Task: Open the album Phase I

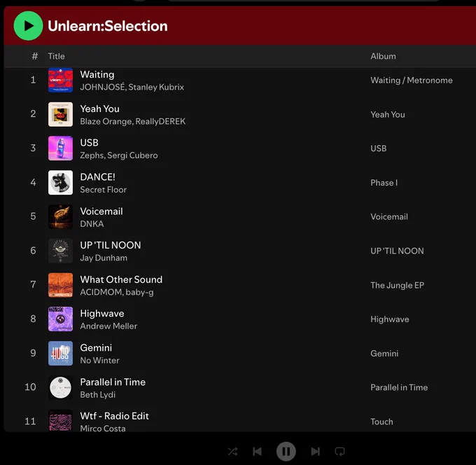Action: (x=384, y=183)
